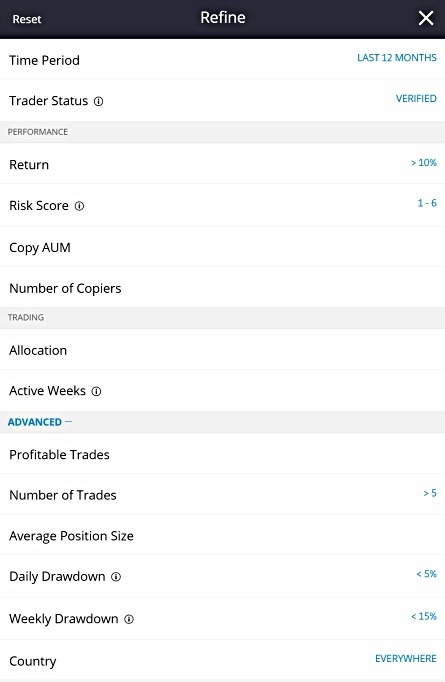The width and height of the screenshot is (445, 682).
Task: Open Average Position Size filter
Action: point(222,535)
